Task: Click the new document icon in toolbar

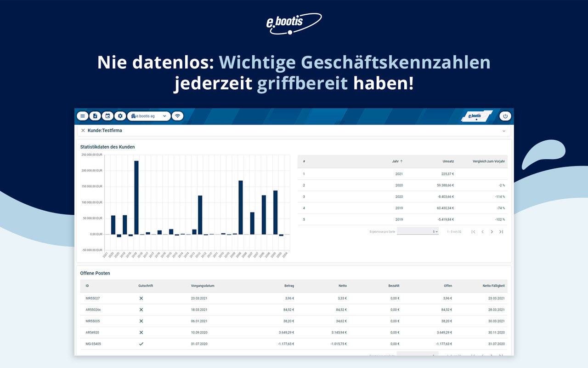Action: tap(95, 116)
